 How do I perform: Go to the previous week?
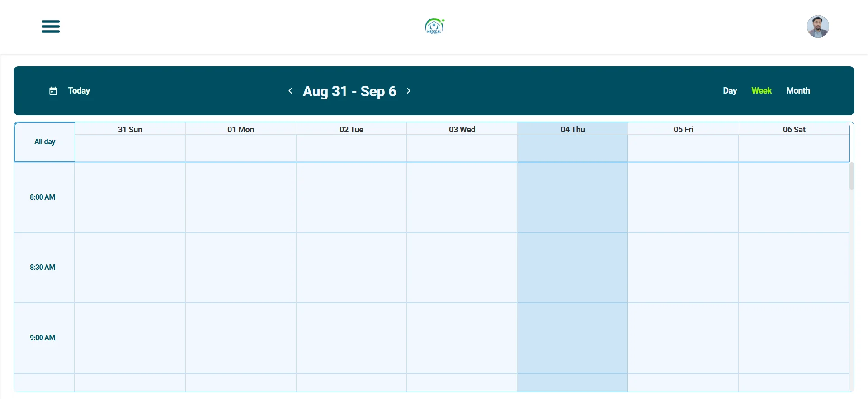pyautogui.click(x=290, y=91)
